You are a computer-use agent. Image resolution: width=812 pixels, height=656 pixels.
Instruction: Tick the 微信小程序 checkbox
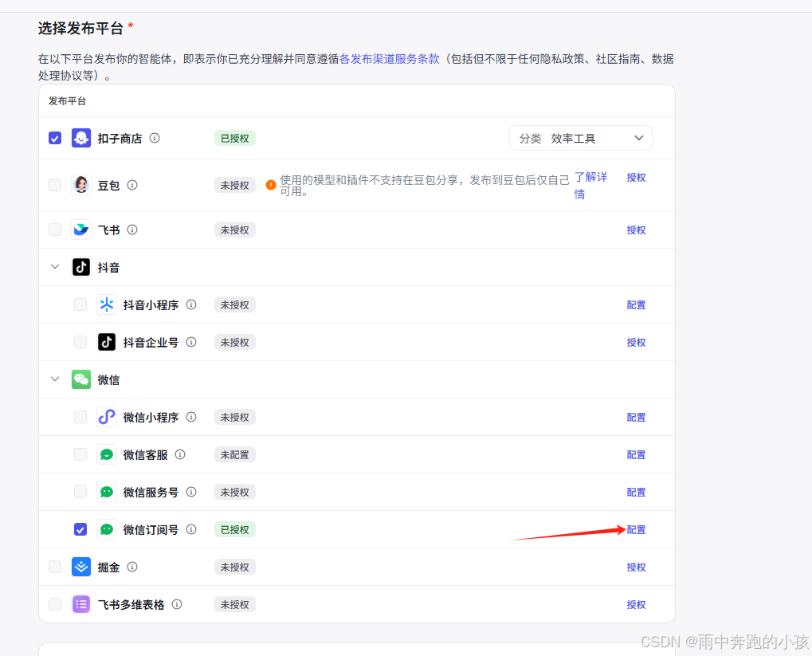80,417
